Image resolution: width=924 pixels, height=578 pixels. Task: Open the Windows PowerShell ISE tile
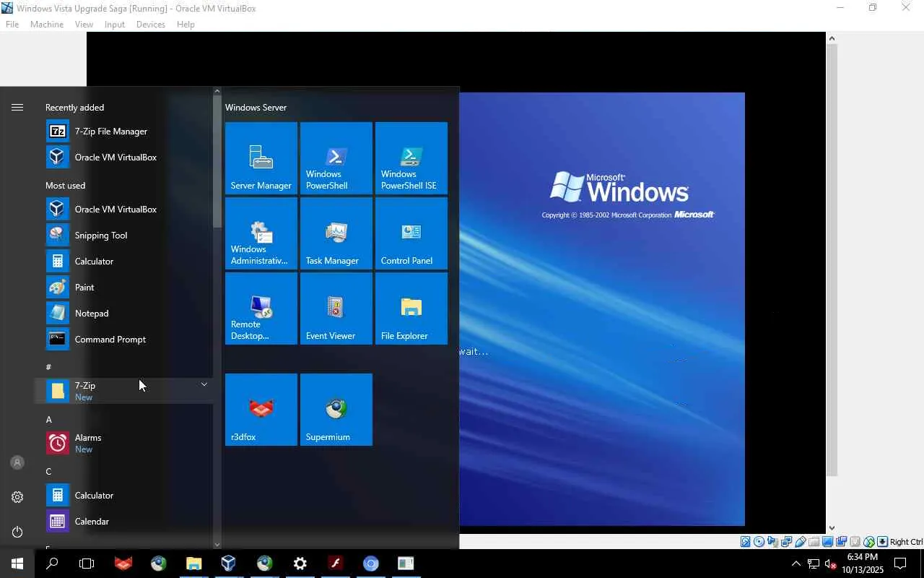click(x=411, y=158)
